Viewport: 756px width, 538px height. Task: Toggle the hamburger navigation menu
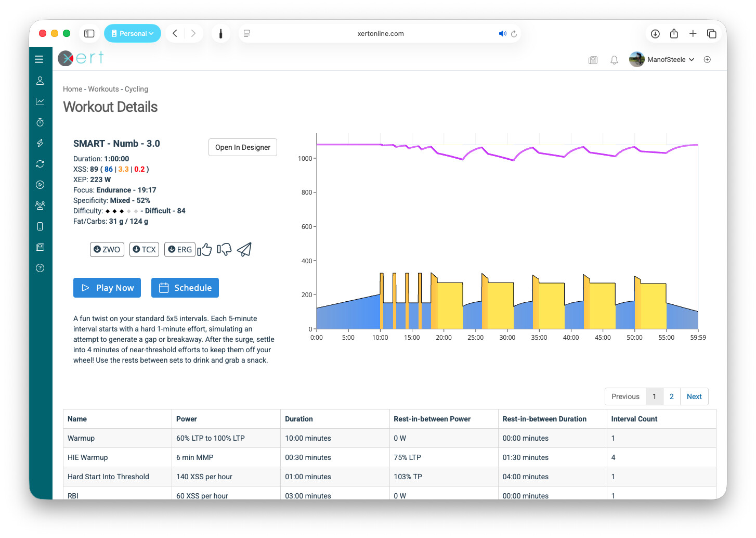pyautogui.click(x=39, y=59)
